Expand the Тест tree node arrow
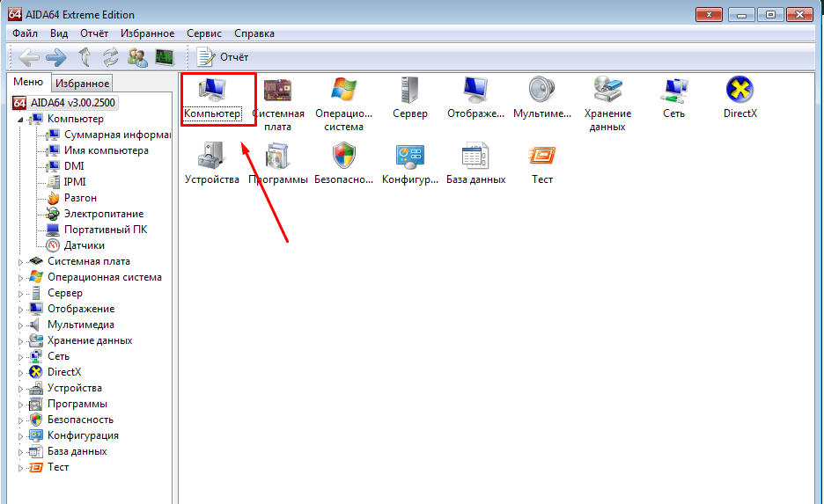Viewport: 824px width, 504px height. click(20, 468)
